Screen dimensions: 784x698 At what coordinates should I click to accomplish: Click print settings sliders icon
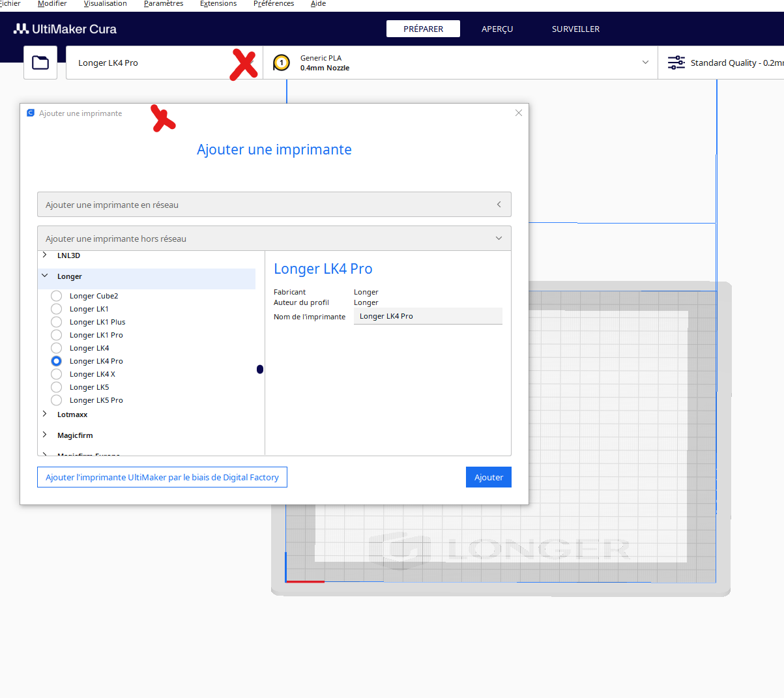676,63
